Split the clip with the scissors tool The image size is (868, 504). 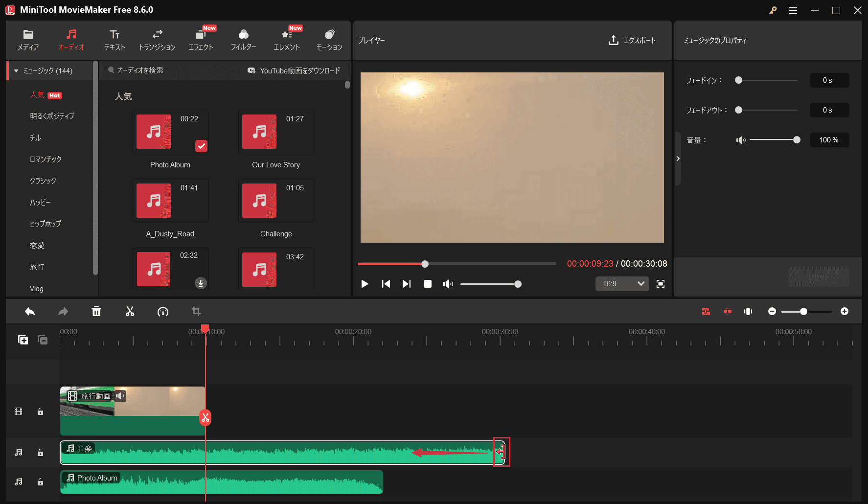click(x=130, y=311)
